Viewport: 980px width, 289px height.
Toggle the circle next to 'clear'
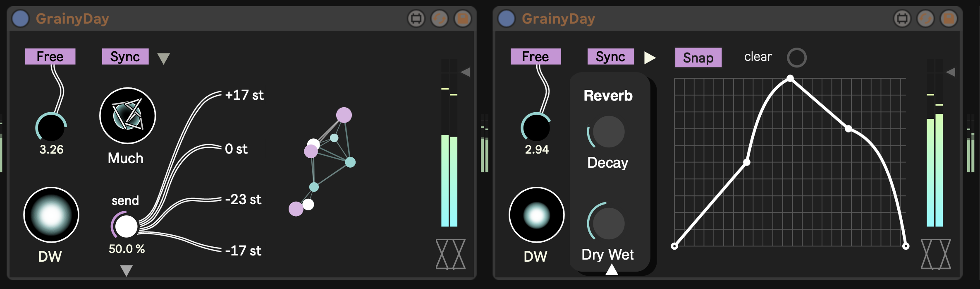pyautogui.click(x=796, y=58)
